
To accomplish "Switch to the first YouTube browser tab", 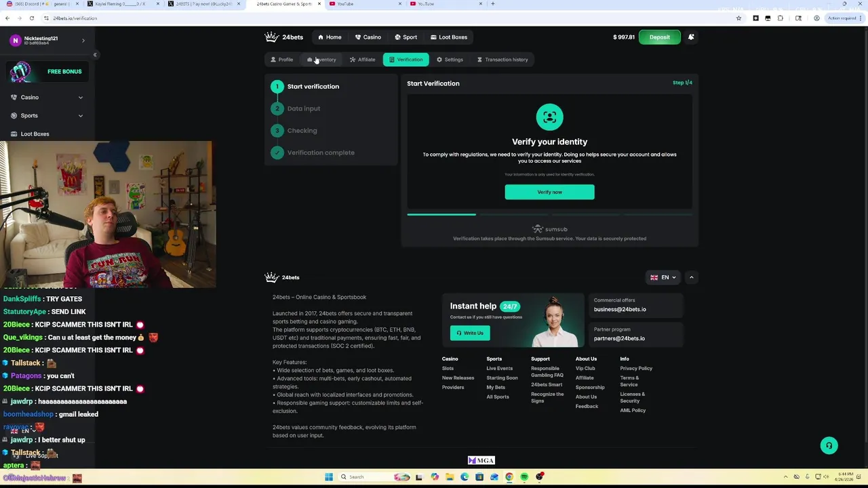I will [366, 4].
